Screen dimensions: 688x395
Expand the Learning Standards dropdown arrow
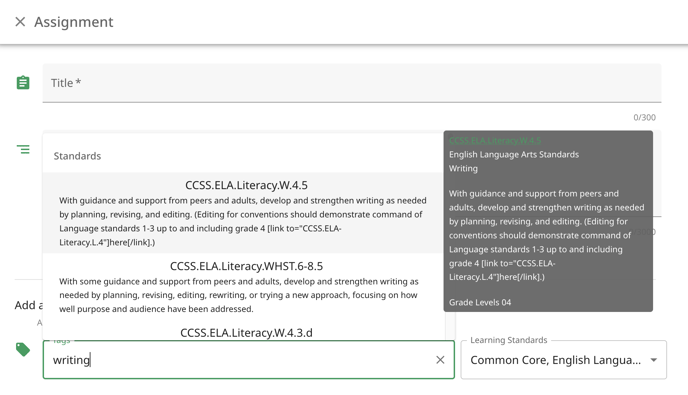pyautogui.click(x=654, y=360)
